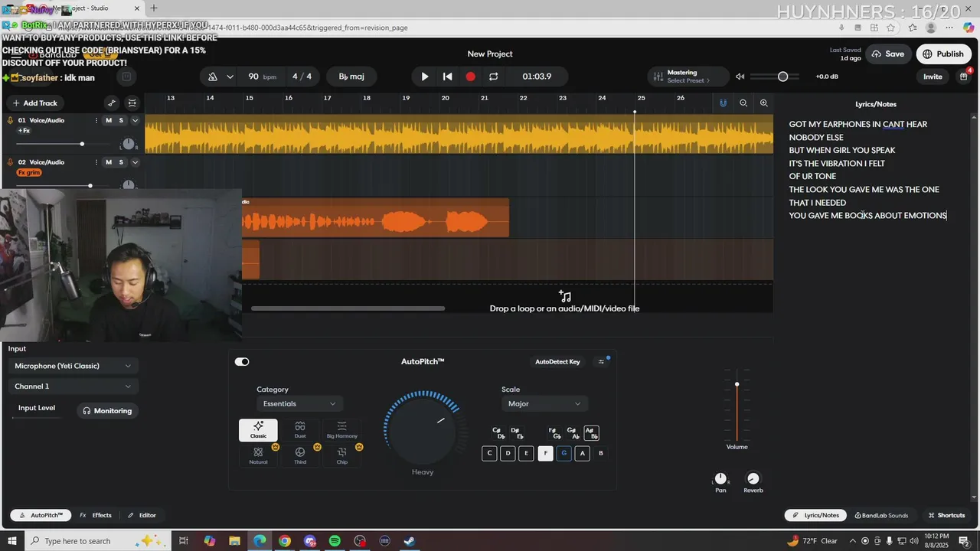Open the automation curve tool
Screen dimensions: 980x551
112,103
